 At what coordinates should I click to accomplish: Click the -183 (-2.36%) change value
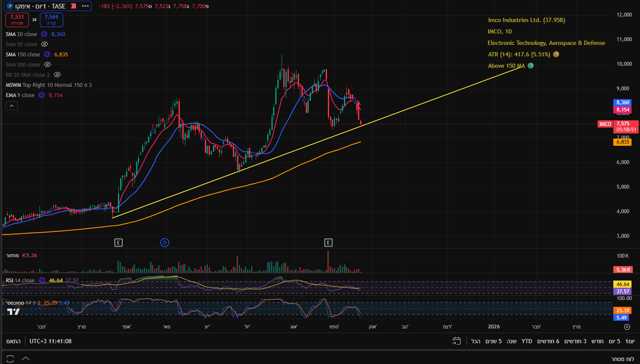(x=115, y=6)
